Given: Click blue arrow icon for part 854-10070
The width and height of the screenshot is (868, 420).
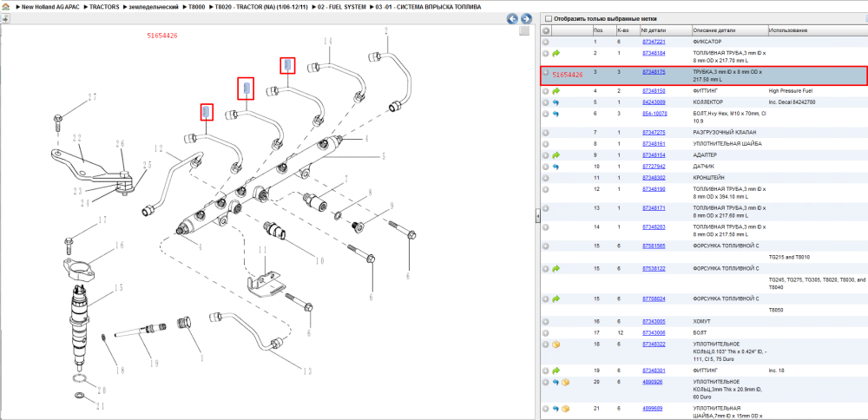Looking at the screenshot, I should (556, 114).
